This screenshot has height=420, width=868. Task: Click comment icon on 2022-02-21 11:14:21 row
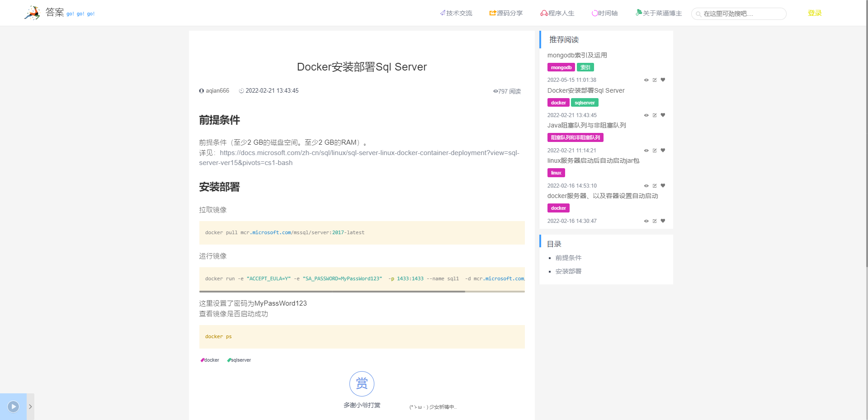[655, 151]
